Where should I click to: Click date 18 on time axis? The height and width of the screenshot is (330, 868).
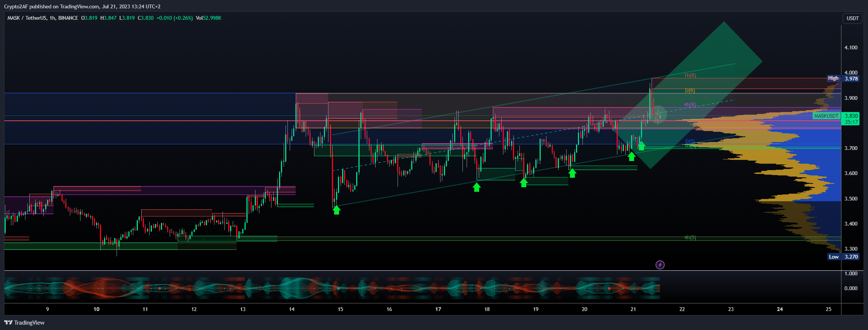[487, 309]
